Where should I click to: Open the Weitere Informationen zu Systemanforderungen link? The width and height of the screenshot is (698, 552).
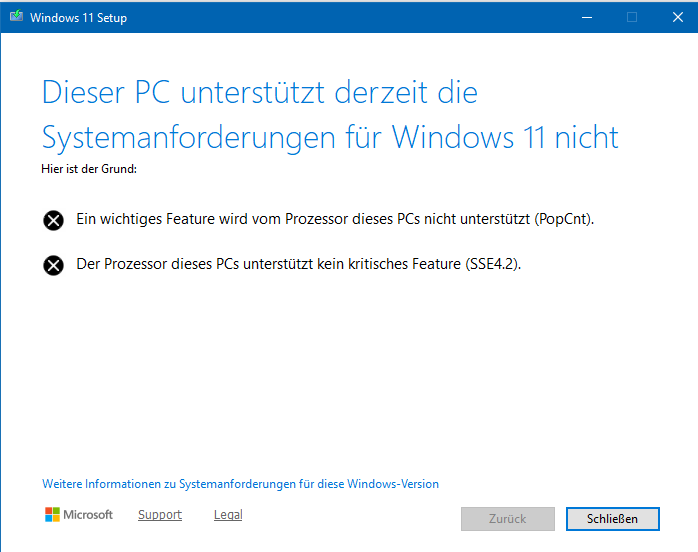[x=240, y=484]
